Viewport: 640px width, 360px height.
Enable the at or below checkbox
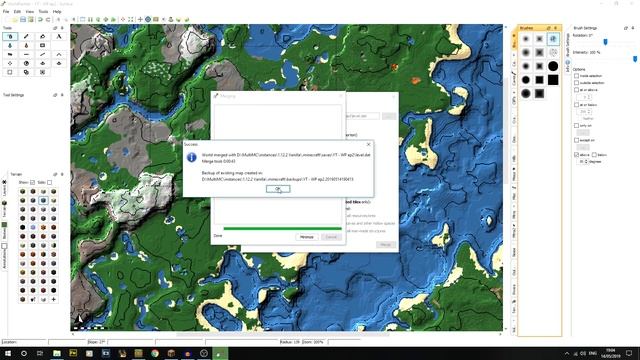(x=576, y=105)
